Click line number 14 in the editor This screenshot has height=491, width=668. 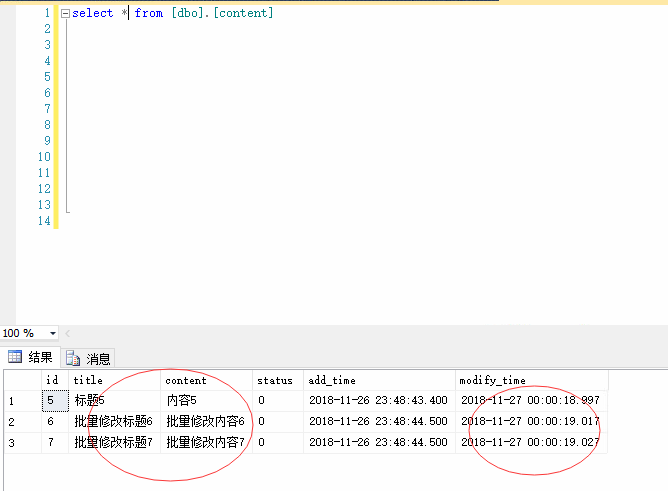point(44,221)
